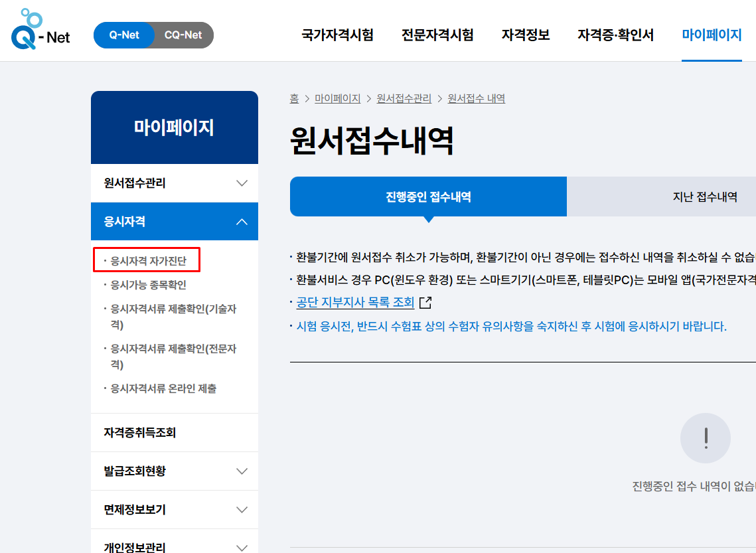Viewport: 756px width, 553px height.
Task: Open 원서접수관리 in the sidebar
Action: click(135, 183)
